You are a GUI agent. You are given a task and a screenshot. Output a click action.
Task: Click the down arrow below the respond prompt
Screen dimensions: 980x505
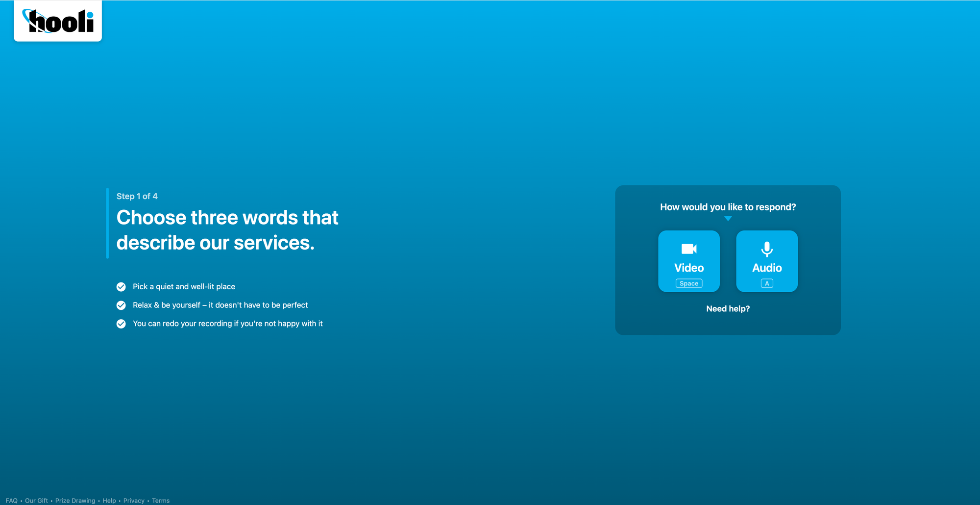(x=728, y=219)
